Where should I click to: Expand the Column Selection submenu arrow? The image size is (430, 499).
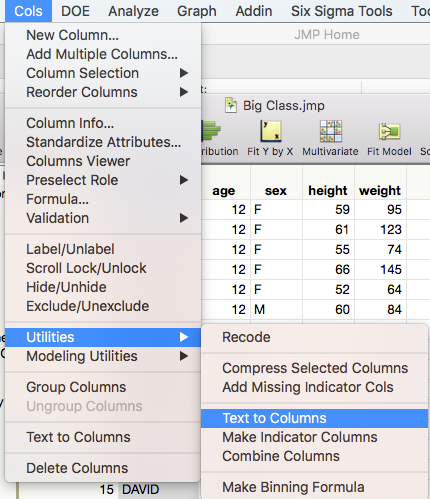[x=184, y=73]
